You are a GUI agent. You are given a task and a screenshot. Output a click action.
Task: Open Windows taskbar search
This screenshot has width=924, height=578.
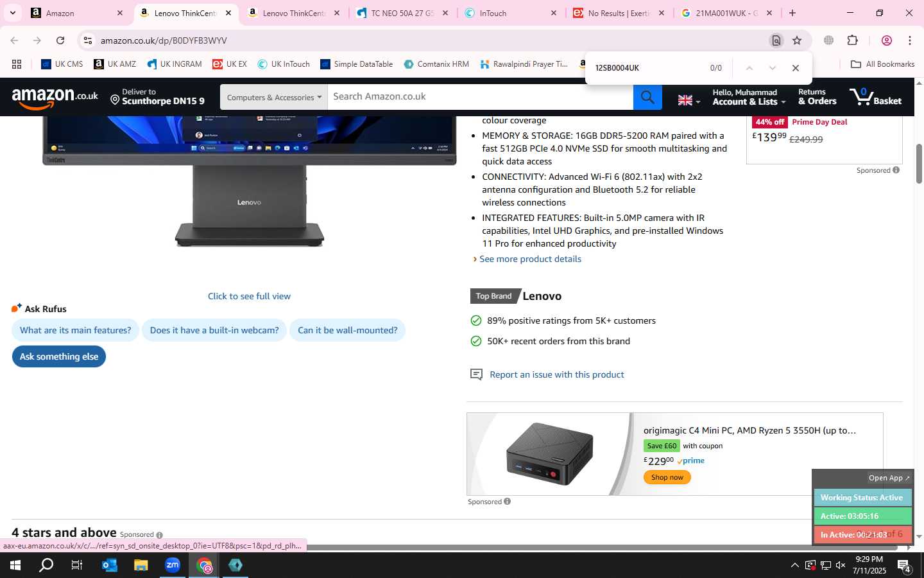[46, 565]
